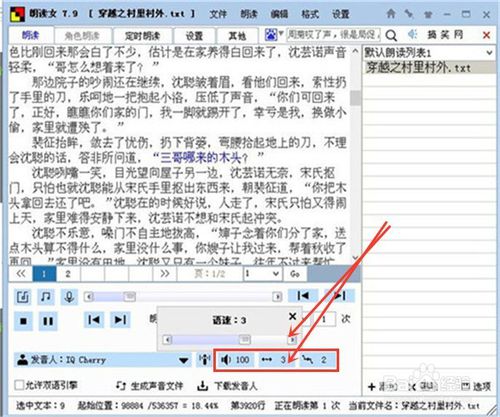Expand the 发音人: IQ Cherry dropdown

click(183, 360)
